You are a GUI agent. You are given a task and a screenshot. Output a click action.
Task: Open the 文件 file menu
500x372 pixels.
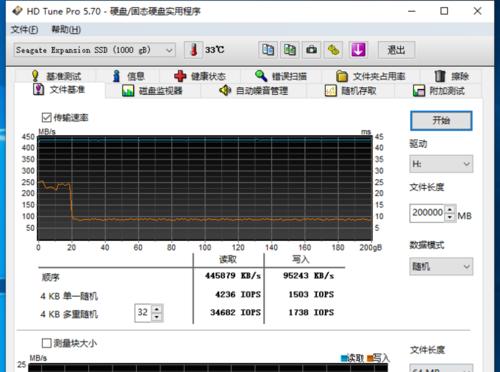[x=24, y=30]
